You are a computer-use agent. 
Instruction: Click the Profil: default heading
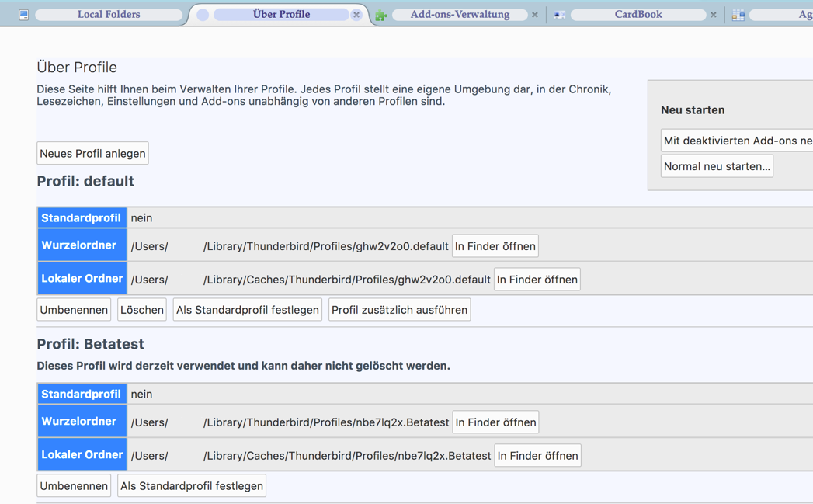tap(85, 181)
